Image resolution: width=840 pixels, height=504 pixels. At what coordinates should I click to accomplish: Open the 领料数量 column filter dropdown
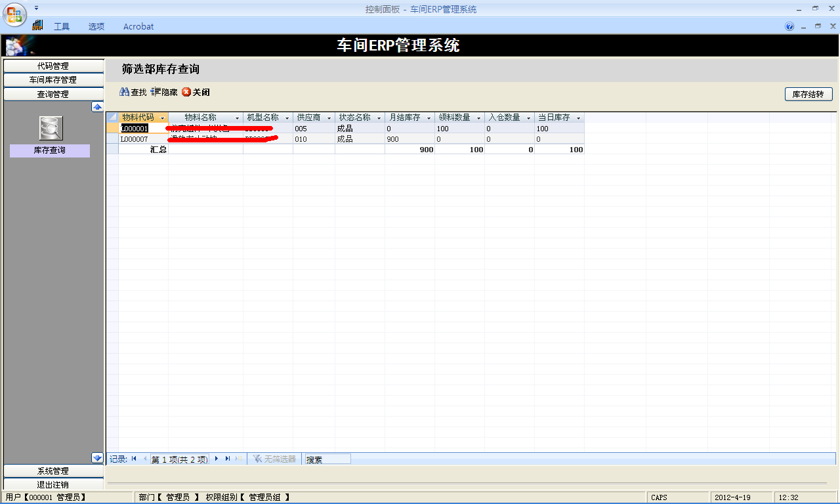(479, 118)
